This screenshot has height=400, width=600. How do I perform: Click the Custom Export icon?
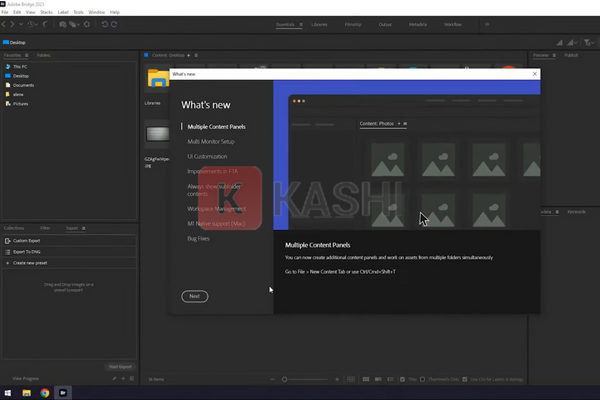8,240
